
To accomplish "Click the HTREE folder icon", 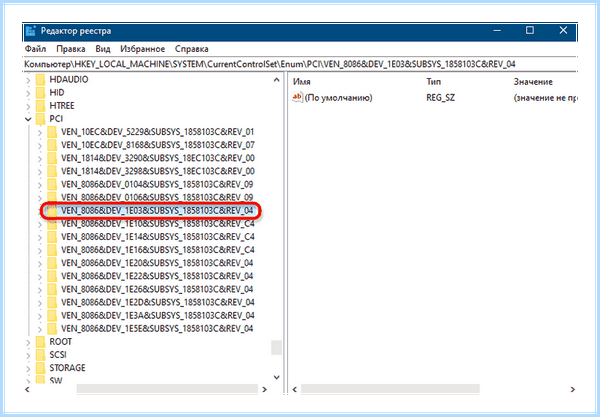I will pos(40,106).
